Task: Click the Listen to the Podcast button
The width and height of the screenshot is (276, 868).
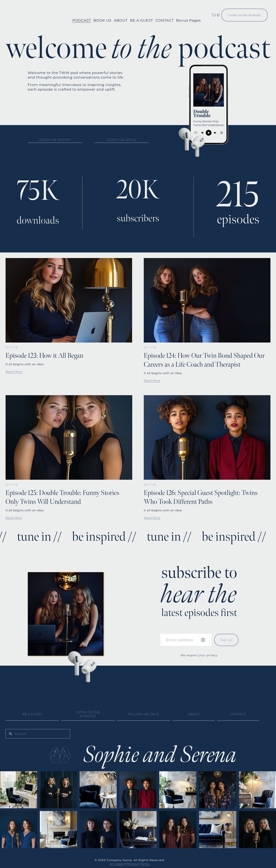Action: tap(244, 15)
